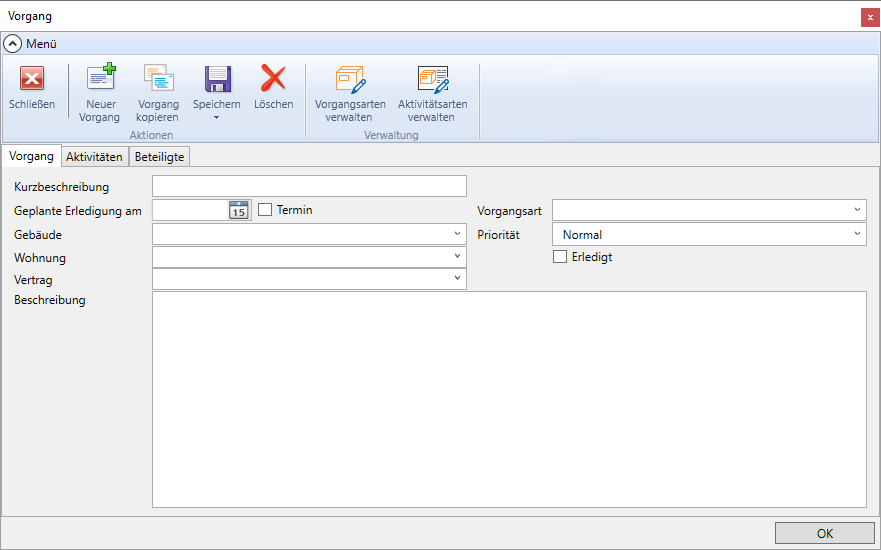
Task: Click the Schließen icon in the ribbon
Action: pyautogui.click(x=32, y=80)
